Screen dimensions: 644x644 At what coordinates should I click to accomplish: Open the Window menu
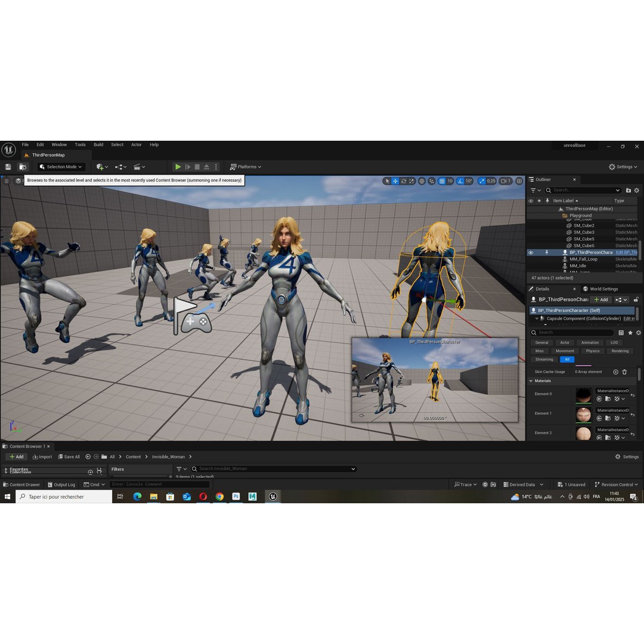[x=59, y=144]
